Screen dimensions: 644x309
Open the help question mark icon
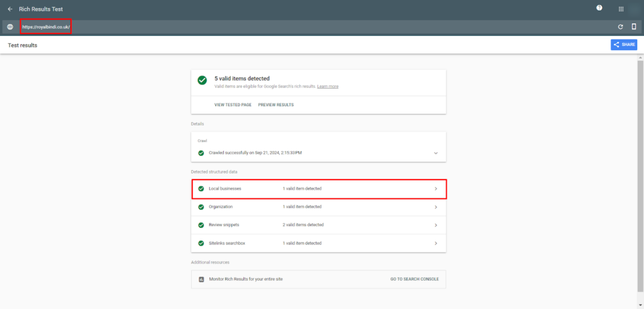(599, 8)
